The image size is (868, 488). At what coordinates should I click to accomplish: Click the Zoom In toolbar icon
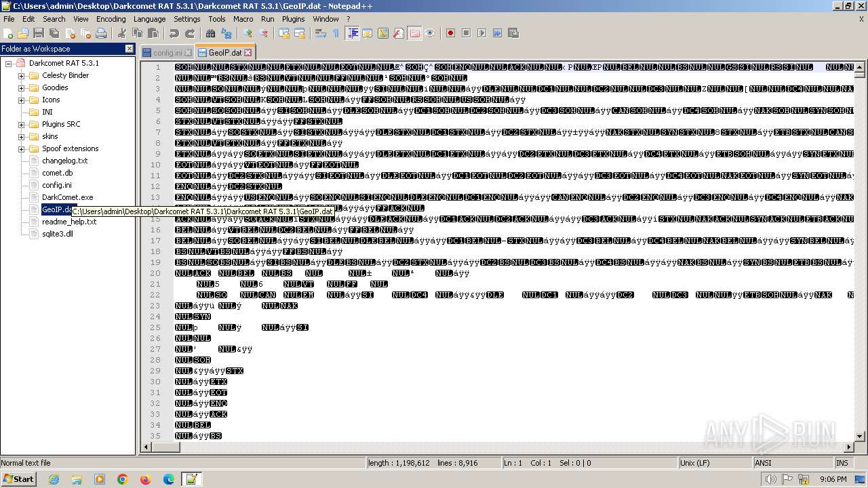248,33
